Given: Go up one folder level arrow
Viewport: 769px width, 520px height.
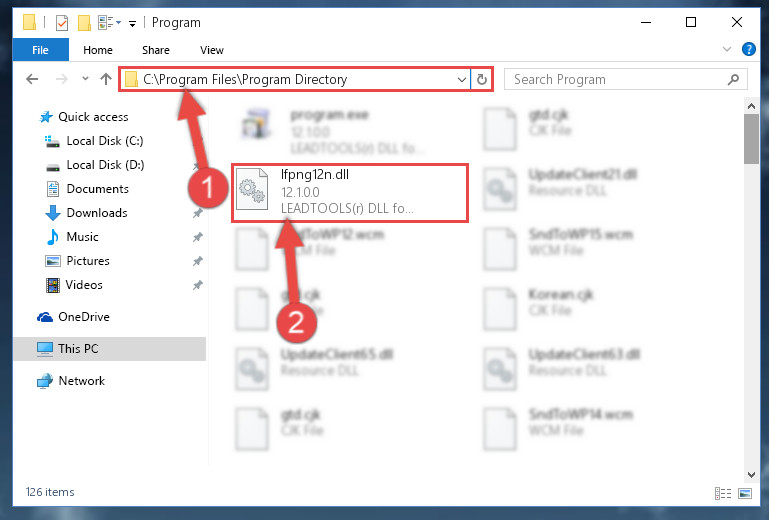Looking at the screenshot, I should point(105,79).
